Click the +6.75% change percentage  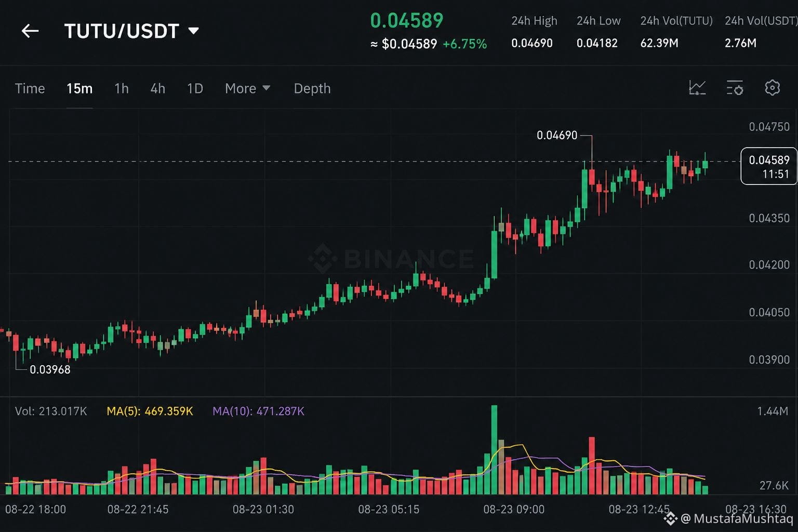click(465, 44)
